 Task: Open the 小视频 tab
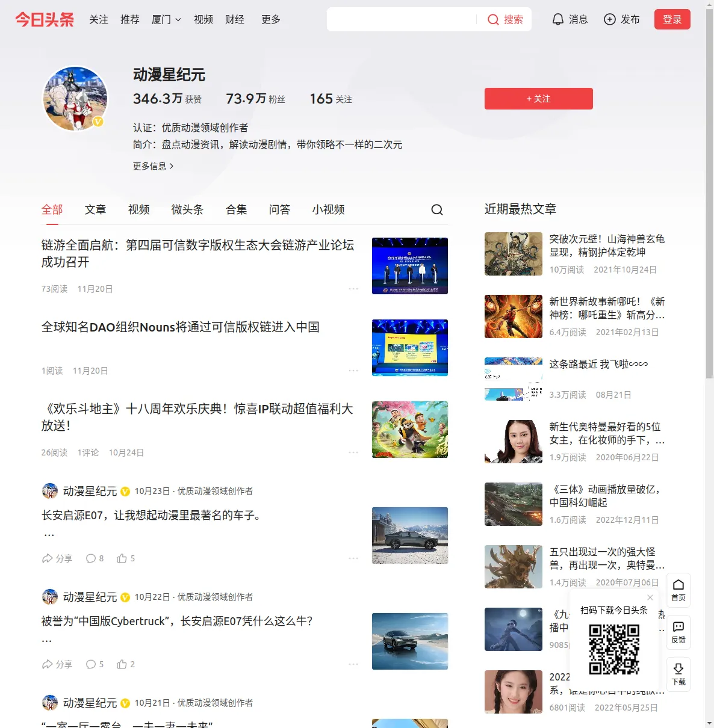pyautogui.click(x=329, y=209)
